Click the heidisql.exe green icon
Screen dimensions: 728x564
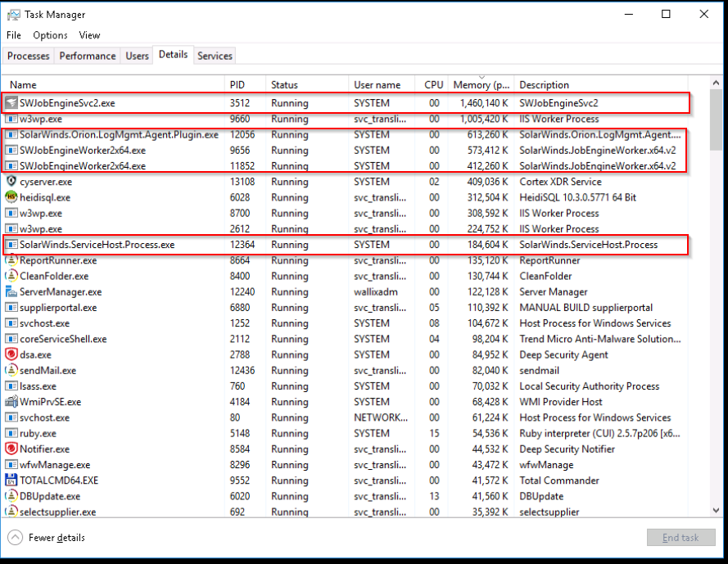tap(11, 196)
